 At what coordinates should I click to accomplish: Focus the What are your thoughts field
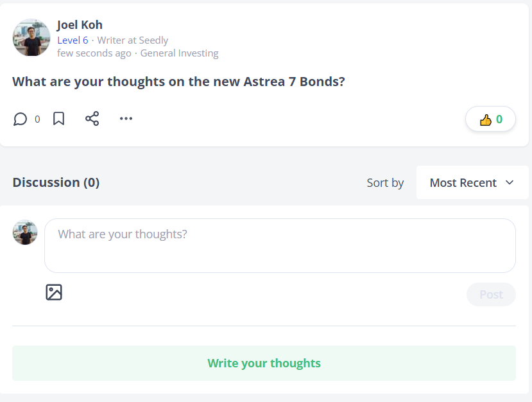[x=280, y=245]
